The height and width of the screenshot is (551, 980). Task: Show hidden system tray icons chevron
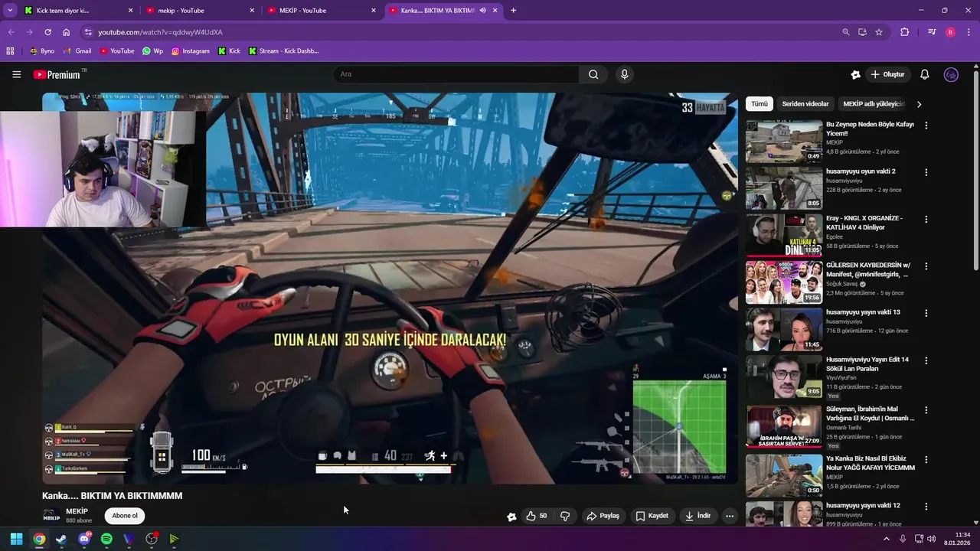click(x=887, y=539)
